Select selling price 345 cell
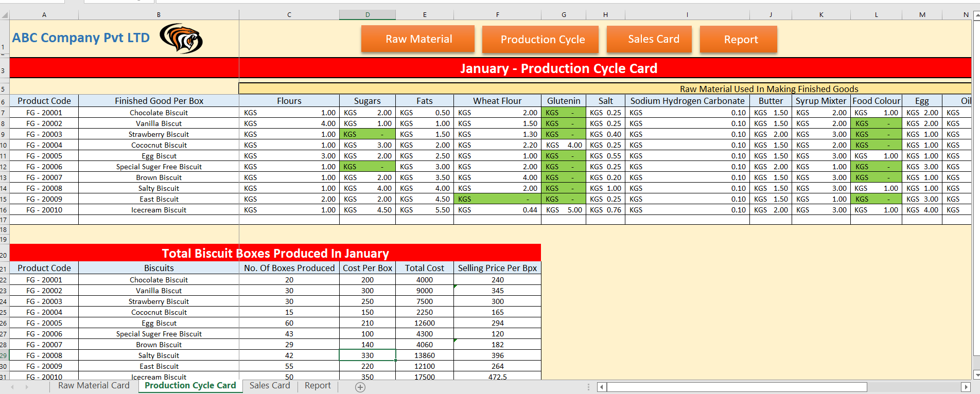This screenshot has height=394, width=980. click(497, 291)
